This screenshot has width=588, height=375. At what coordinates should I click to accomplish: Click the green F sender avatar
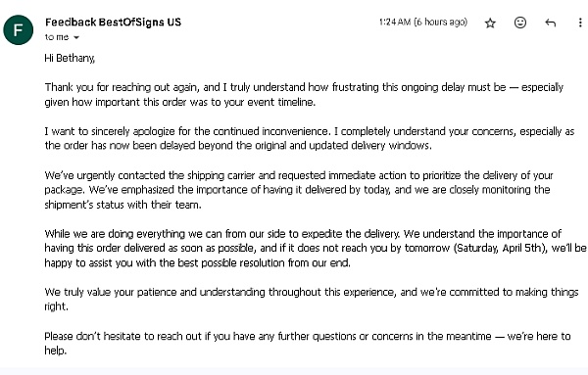(x=18, y=30)
